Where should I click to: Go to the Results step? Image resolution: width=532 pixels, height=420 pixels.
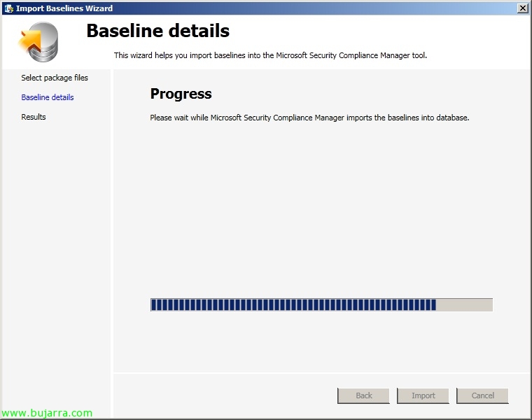point(34,117)
